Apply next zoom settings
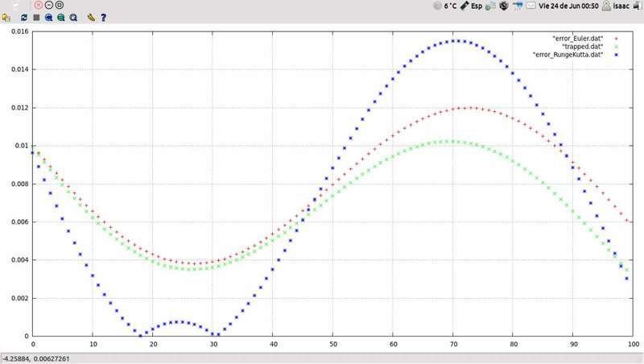This screenshot has height=364, width=644. coord(61,17)
